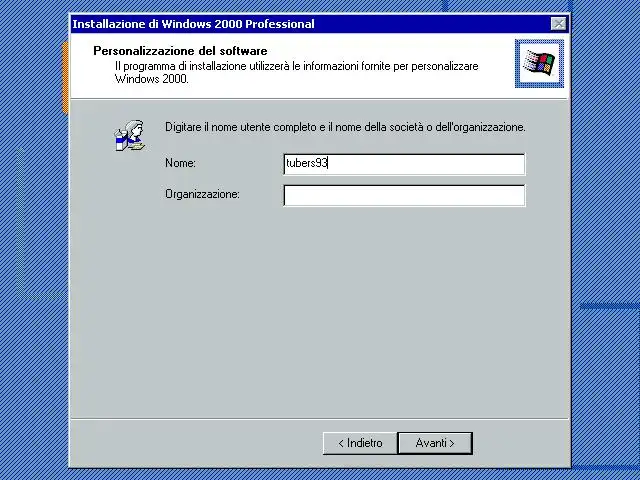Click the user with computer icon
Viewport: 640px width, 480px height.
click(129, 136)
